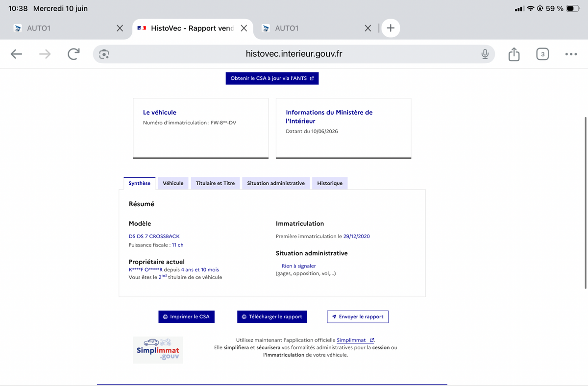Focus the histovec.interieur.gouv.fr address field
Screen dimensions: 588x386
coord(294,54)
